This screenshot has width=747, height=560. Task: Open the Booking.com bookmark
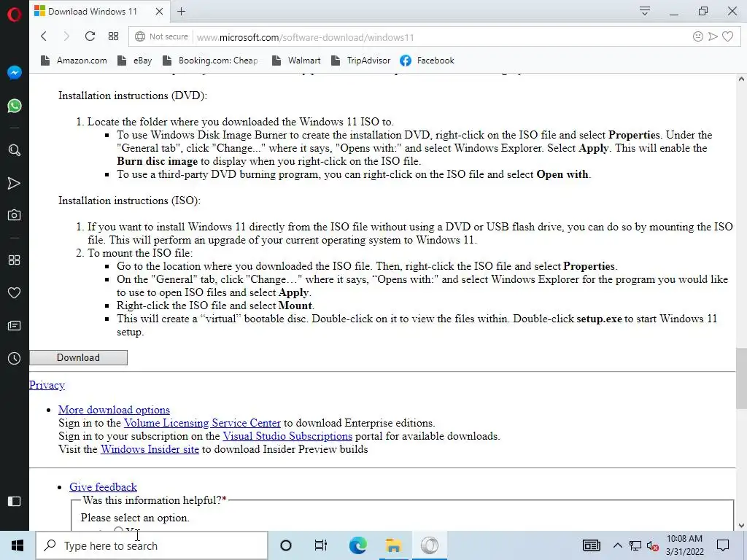pyautogui.click(x=210, y=61)
